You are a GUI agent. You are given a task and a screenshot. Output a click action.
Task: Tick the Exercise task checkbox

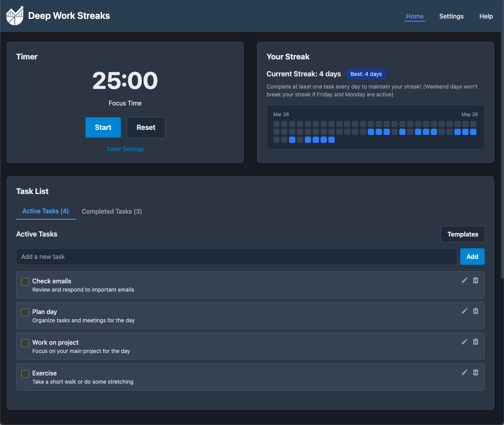(25, 373)
